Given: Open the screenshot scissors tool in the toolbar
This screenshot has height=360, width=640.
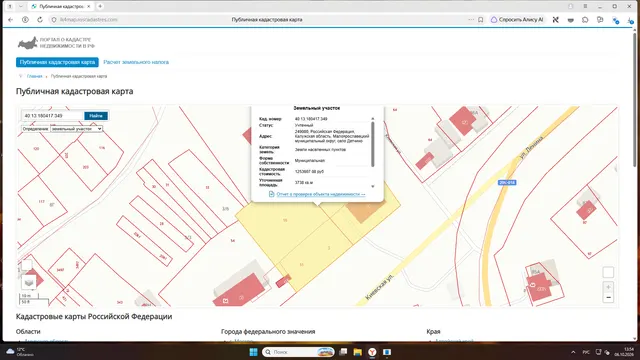Looking at the screenshot, I should (x=556, y=20).
